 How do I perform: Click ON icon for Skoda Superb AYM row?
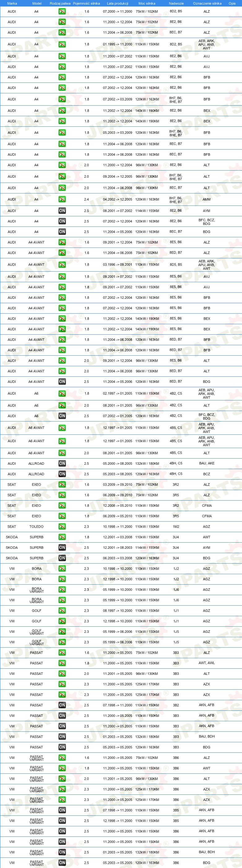62,547
